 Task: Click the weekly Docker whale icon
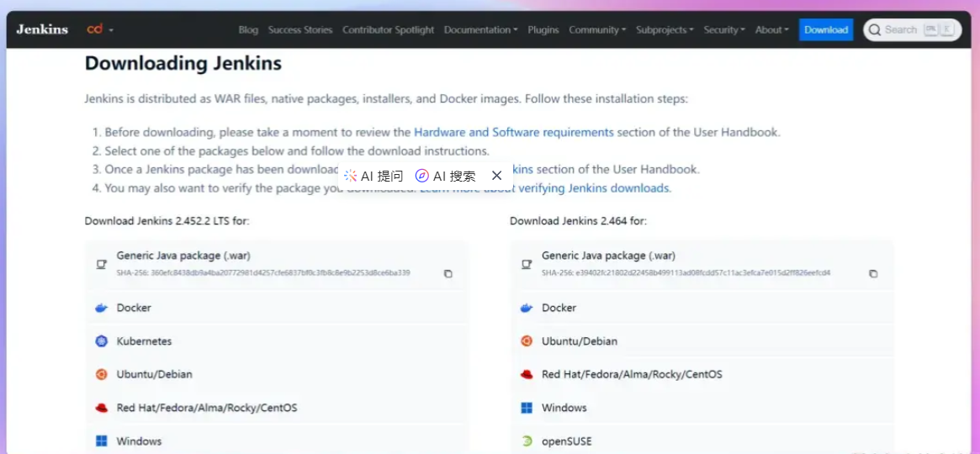pos(527,308)
